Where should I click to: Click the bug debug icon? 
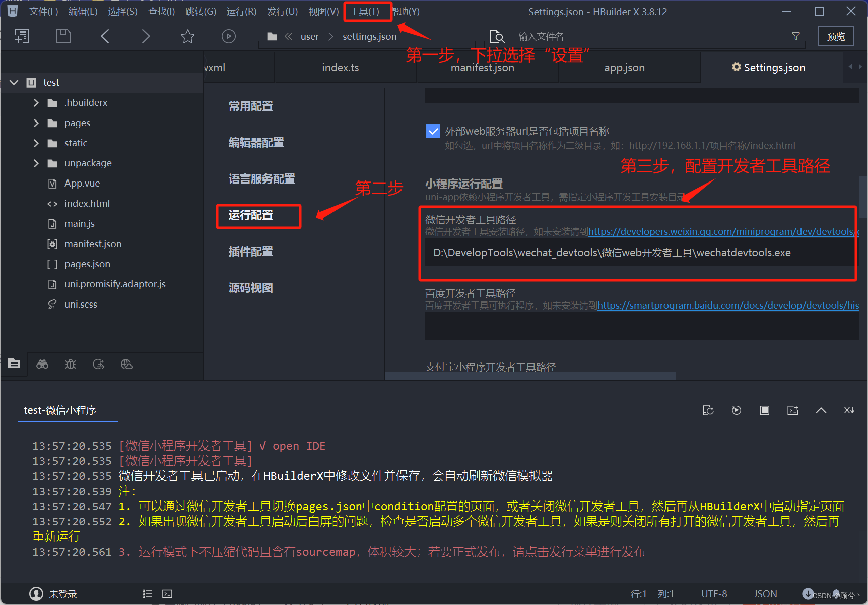[x=71, y=364]
